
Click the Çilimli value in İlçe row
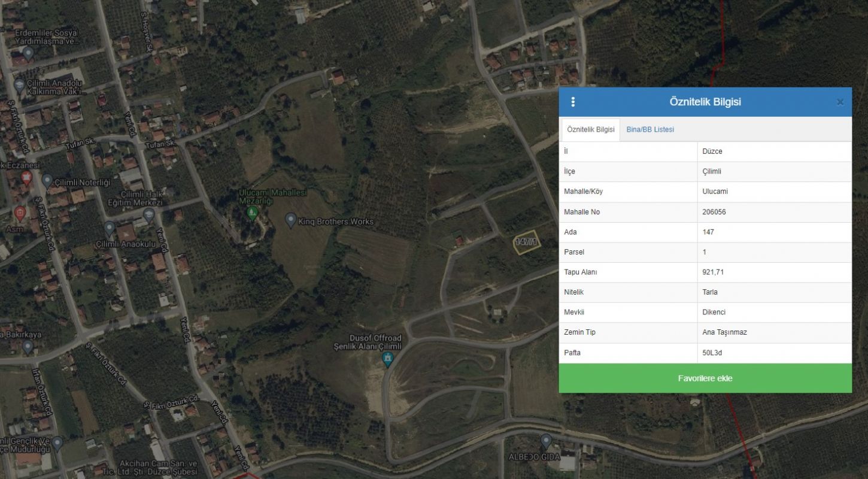coord(712,171)
